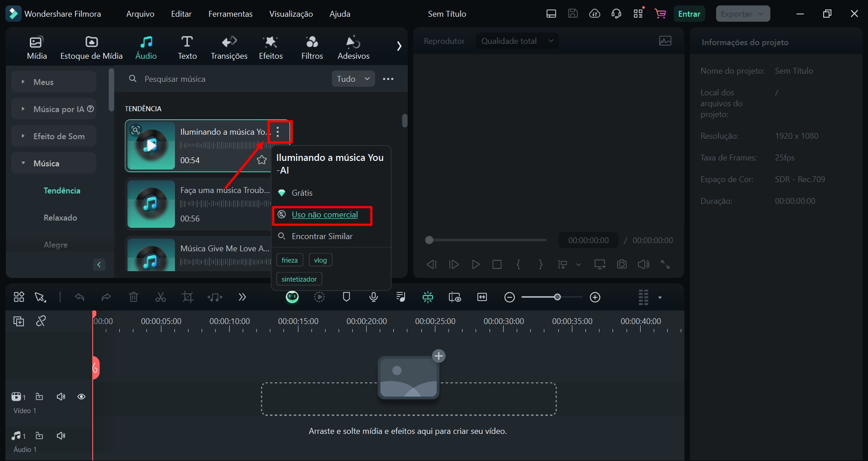Open the cloud upload icon
Screen dimensions: 868x461
point(594,14)
